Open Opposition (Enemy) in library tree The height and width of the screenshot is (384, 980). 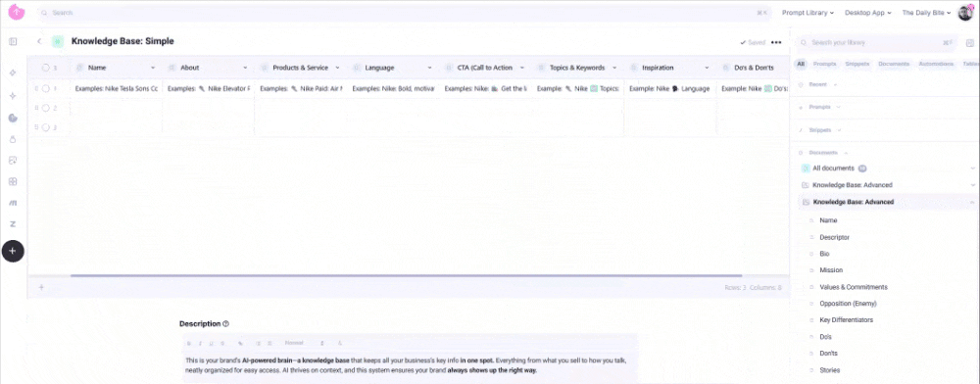(848, 304)
